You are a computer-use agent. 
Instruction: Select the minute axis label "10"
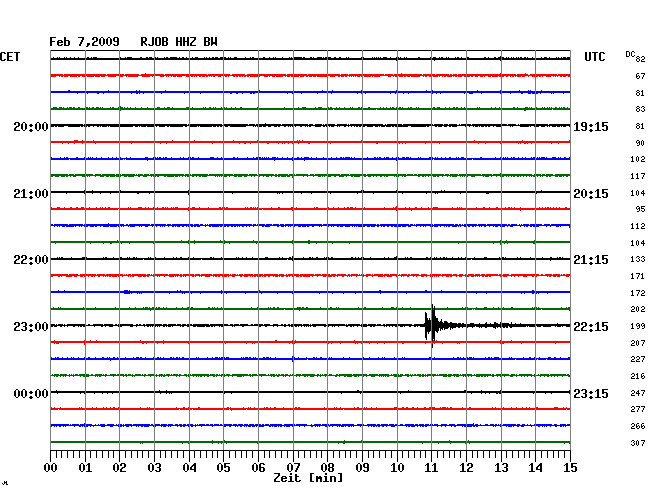397,468
